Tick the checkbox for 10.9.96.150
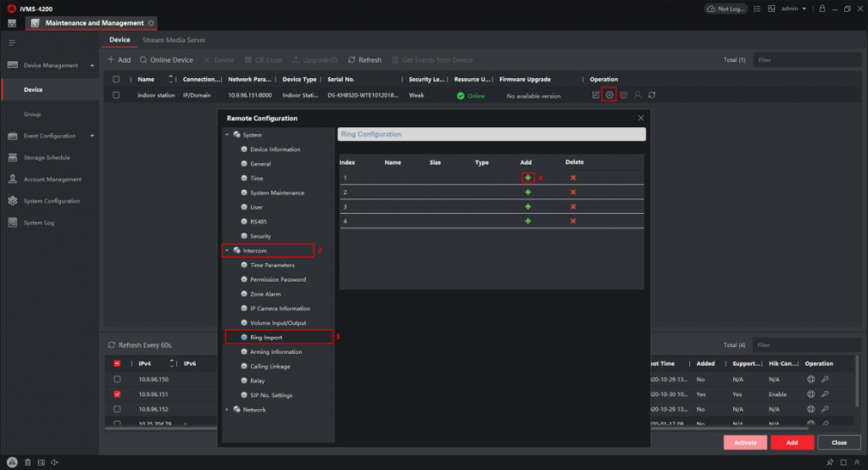Image resolution: width=868 pixels, height=470 pixels. [117, 379]
